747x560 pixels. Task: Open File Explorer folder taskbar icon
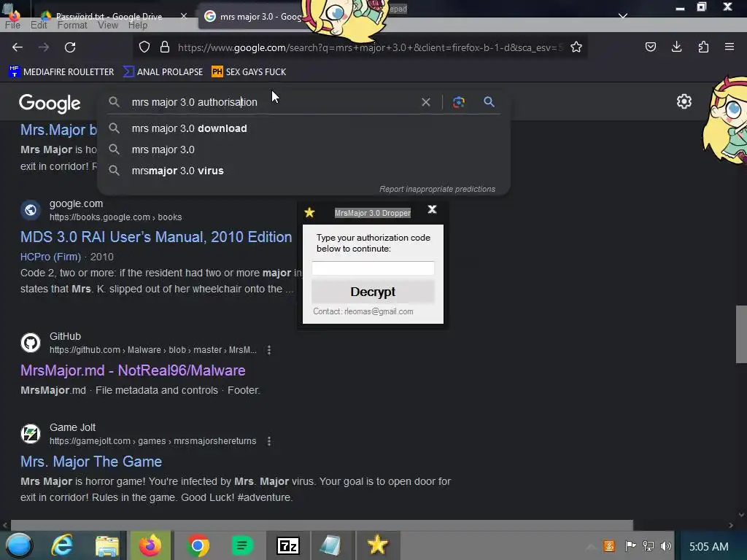coord(107,545)
